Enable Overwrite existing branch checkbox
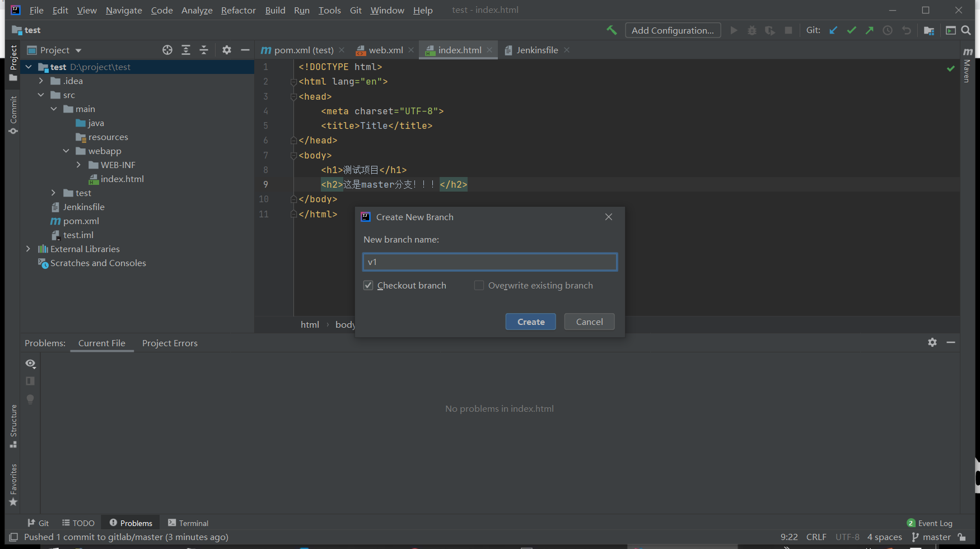Viewport: 980px width, 549px height. (479, 285)
